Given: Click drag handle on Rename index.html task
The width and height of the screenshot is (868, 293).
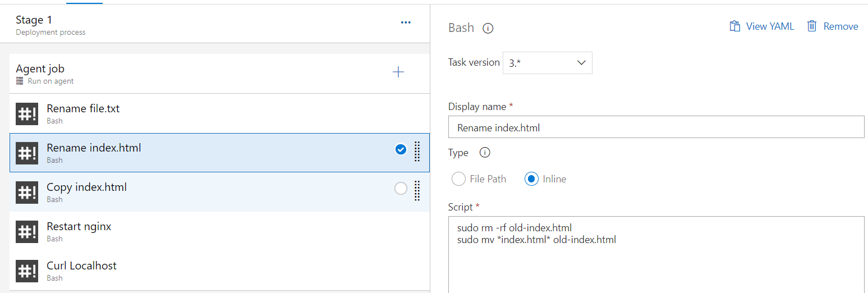Looking at the screenshot, I should [417, 151].
